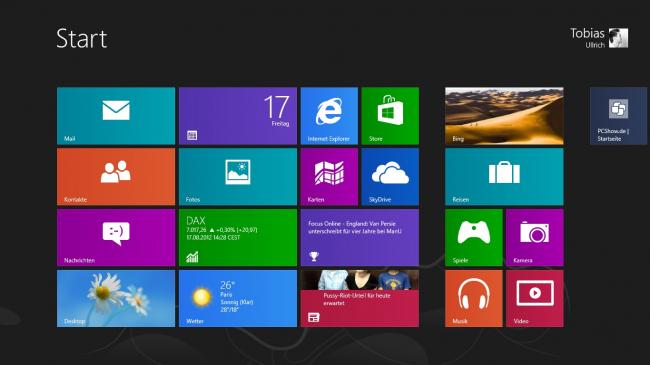The height and width of the screenshot is (365, 650).
Task: Open the SkyDrive tile
Action: (390, 177)
